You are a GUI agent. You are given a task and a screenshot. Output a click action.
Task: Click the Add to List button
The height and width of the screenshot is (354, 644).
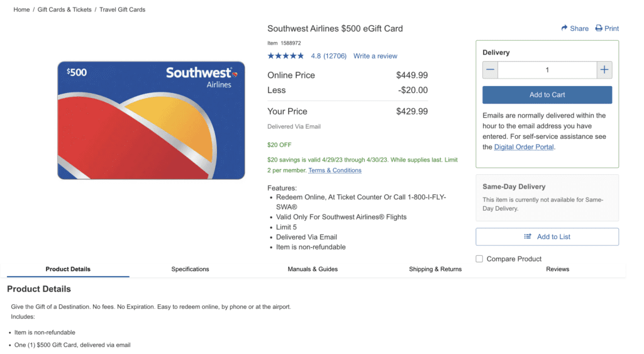point(547,236)
